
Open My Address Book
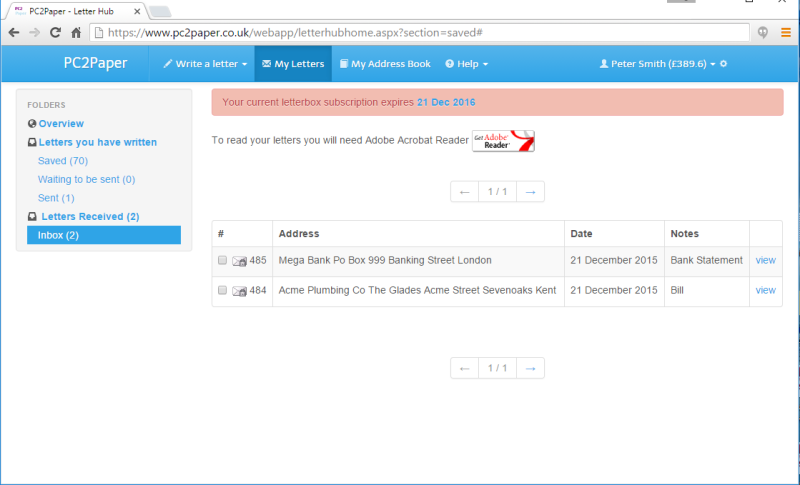(x=385, y=64)
